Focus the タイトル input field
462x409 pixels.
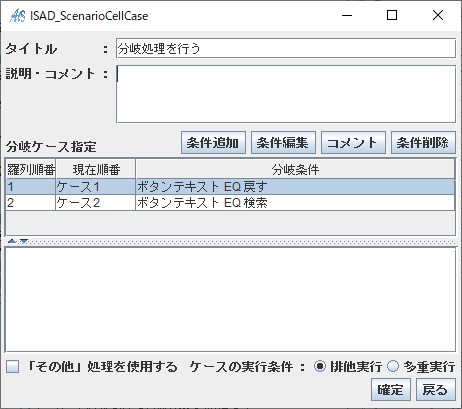pos(286,48)
